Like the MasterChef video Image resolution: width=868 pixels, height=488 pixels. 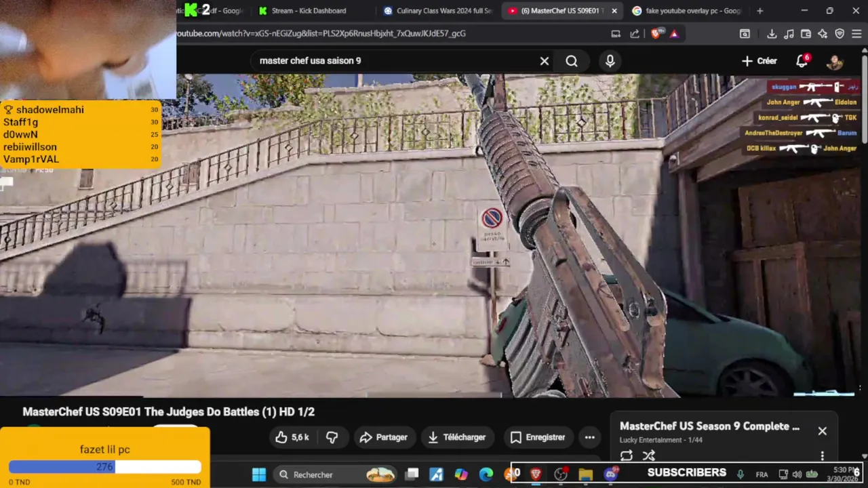292,438
